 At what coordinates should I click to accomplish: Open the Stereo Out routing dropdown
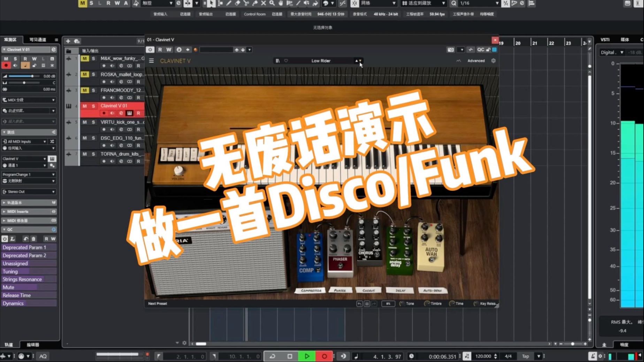(x=29, y=192)
